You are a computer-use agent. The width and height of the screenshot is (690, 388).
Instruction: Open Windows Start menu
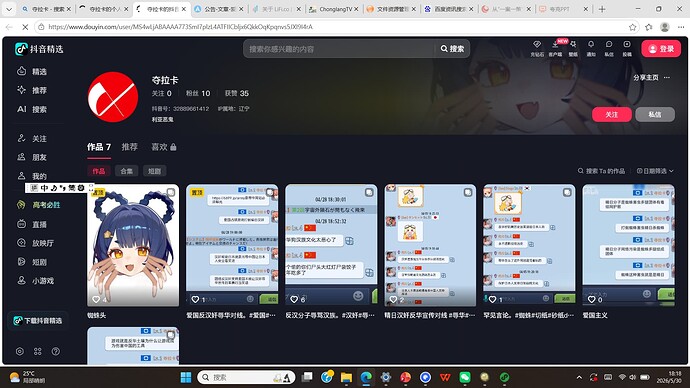tap(186, 377)
